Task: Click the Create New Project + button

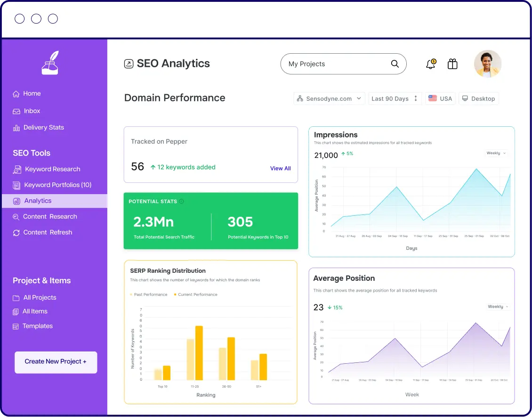Action: [x=56, y=362]
